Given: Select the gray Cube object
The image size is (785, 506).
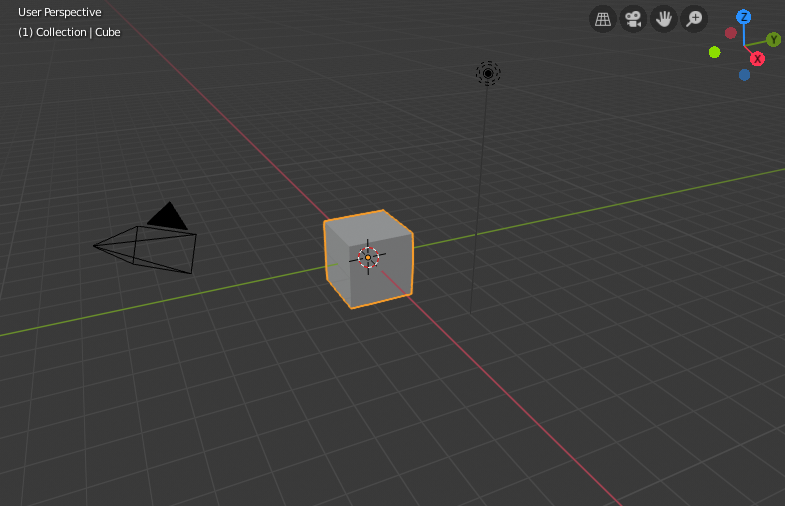Looking at the screenshot, I should 368,259.
